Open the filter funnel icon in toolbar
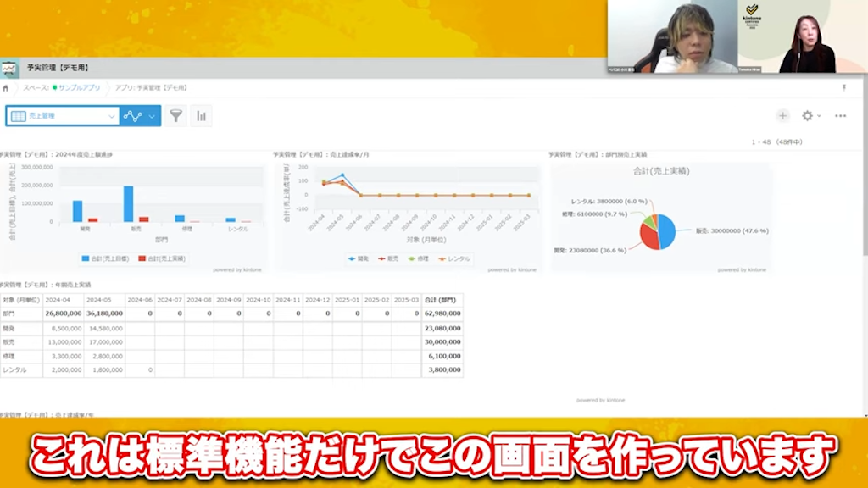Image resolution: width=868 pixels, height=488 pixels. coord(176,114)
